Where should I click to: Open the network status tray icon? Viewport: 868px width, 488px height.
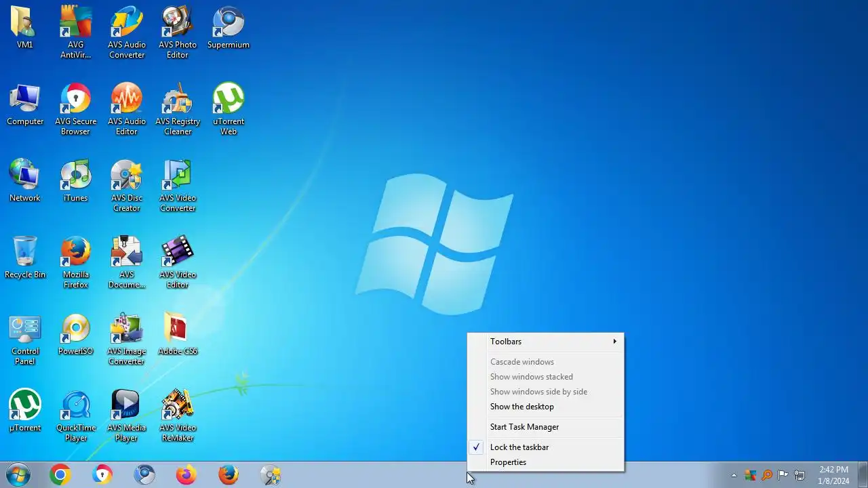coord(800,475)
